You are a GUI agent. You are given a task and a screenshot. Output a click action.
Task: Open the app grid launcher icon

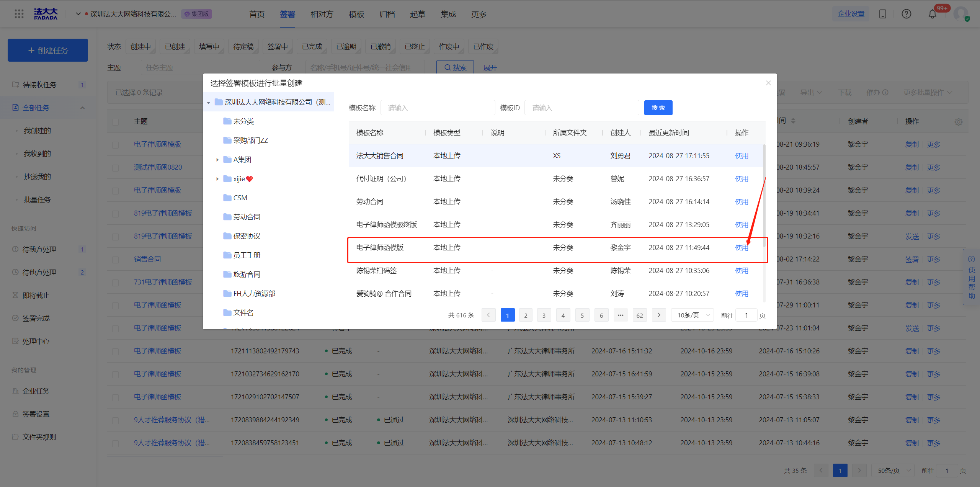tap(19, 14)
